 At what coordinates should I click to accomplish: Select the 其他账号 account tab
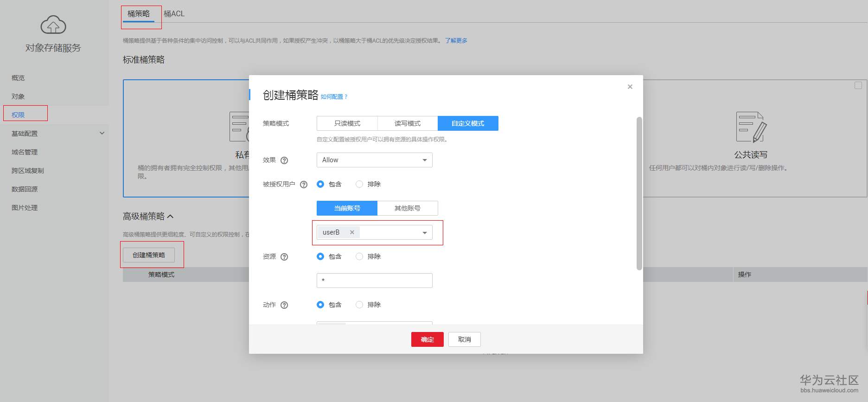click(x=408, y=208)
